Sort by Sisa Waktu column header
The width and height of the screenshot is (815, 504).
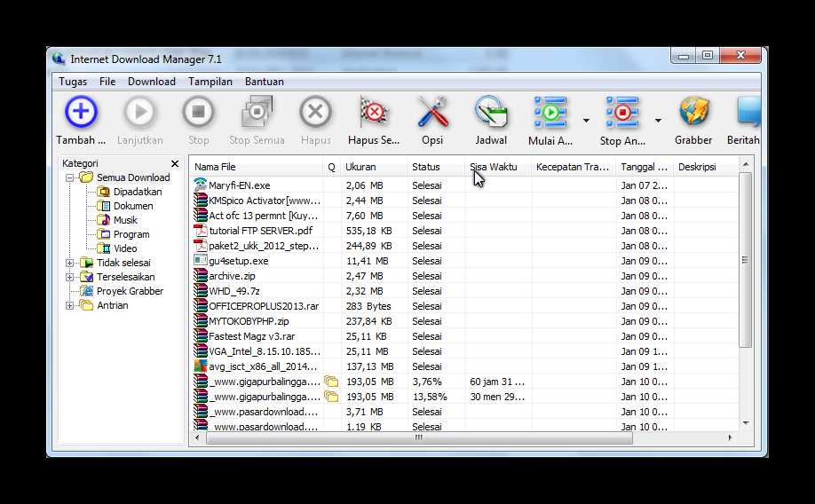[x=498, y=167]
